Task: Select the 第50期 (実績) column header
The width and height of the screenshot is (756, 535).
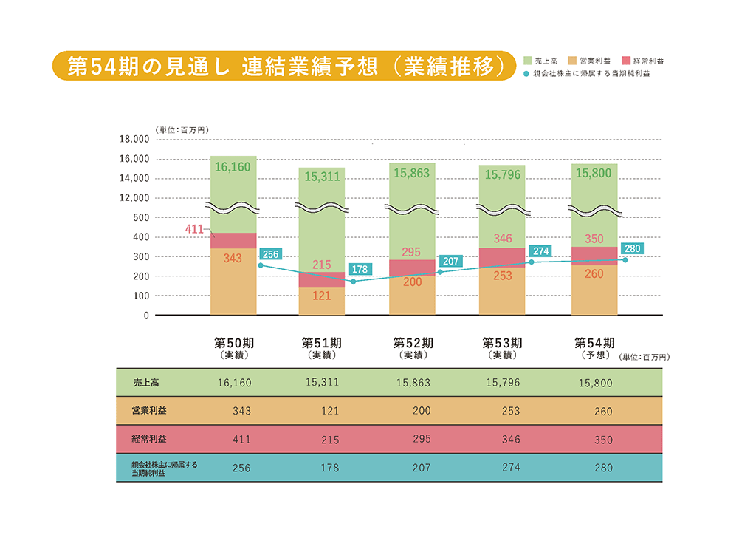Action: 234,348
